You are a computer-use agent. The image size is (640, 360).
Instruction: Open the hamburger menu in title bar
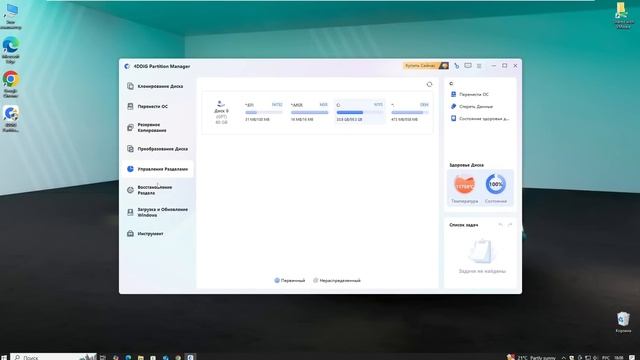pos(479,66)
